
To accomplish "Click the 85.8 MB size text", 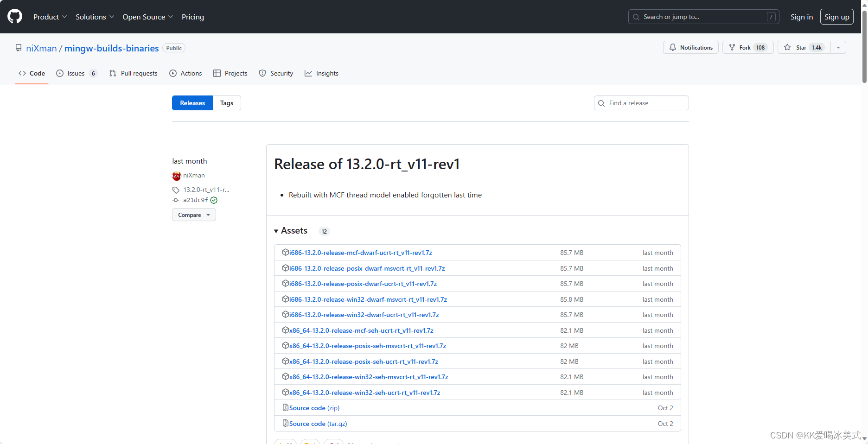I will coord(572,299).
